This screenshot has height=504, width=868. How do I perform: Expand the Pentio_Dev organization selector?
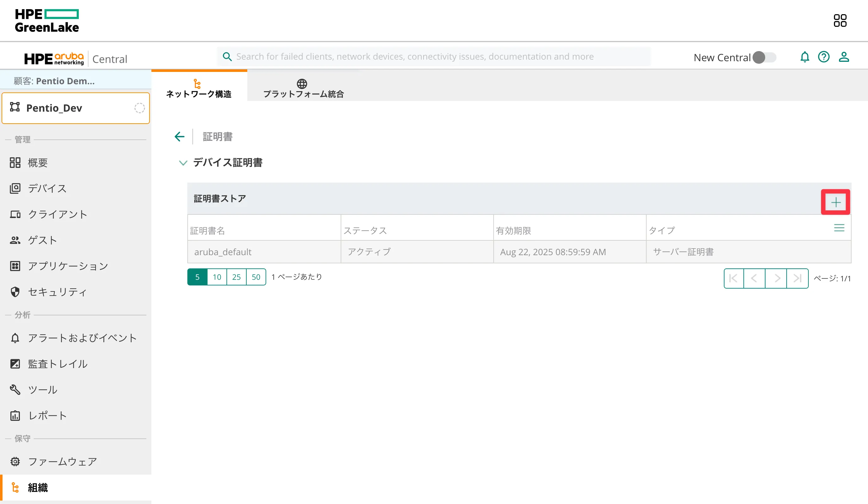point(75,108)
